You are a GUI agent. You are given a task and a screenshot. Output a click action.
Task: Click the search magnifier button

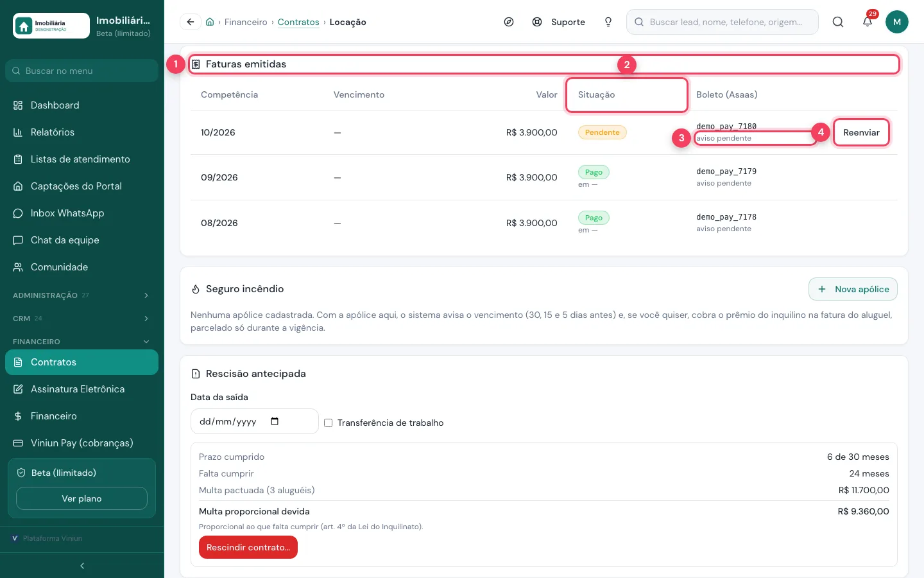click(838, 22)
